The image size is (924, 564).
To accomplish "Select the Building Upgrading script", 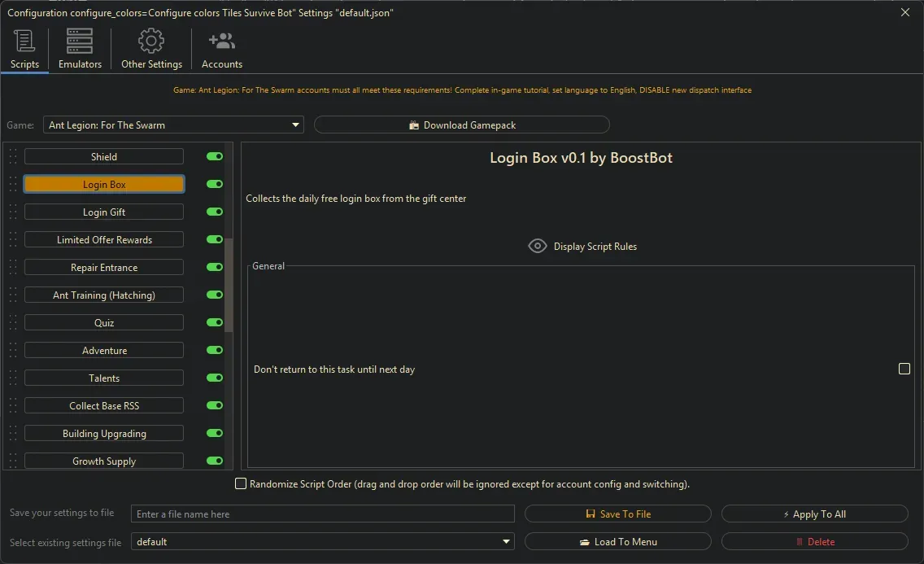I will [x=104, y=434].
